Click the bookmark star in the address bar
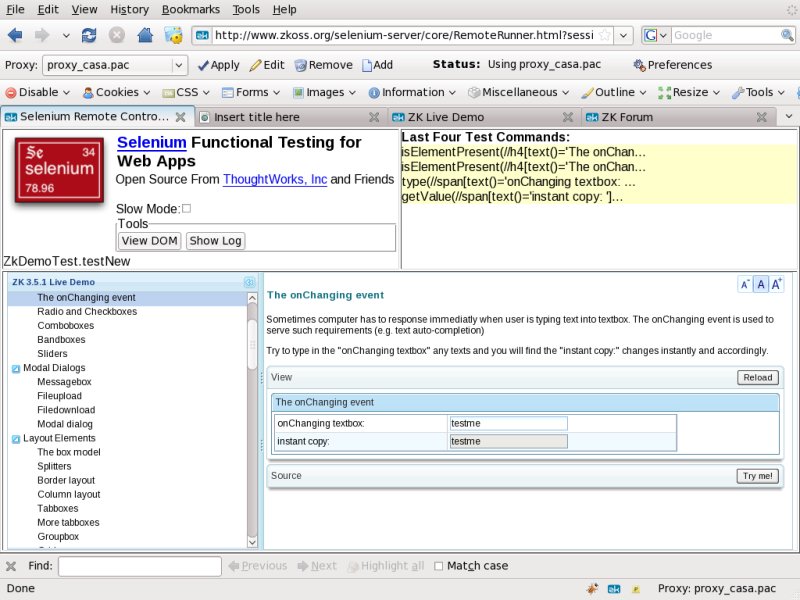This screenshot has width=800, height=600. pos(605,35)
